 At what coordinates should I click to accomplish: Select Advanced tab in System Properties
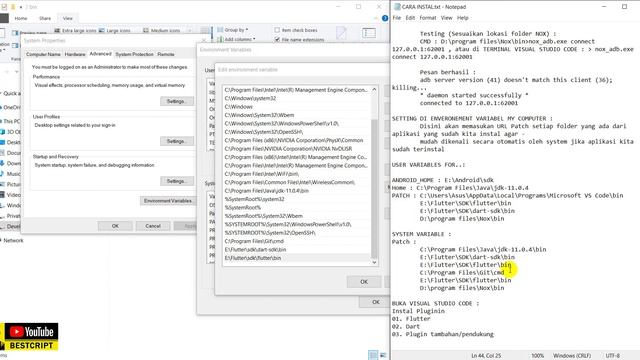100,54
